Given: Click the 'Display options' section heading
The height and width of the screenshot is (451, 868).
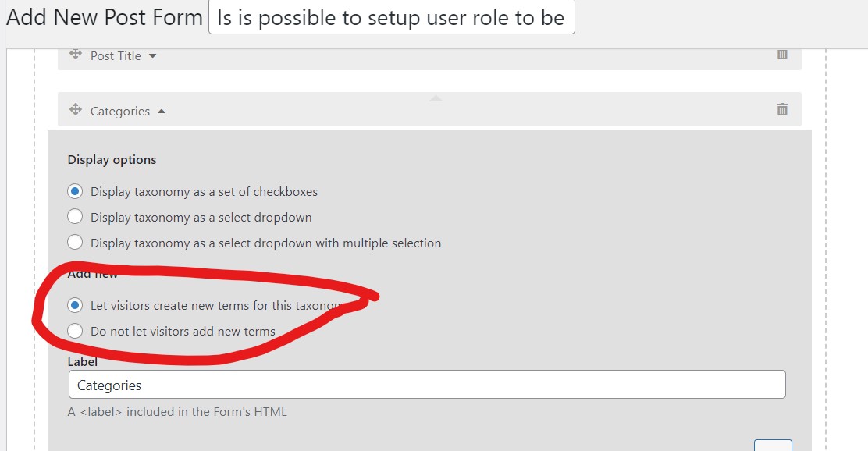Looking at the screenshot, I should point(112,160).
